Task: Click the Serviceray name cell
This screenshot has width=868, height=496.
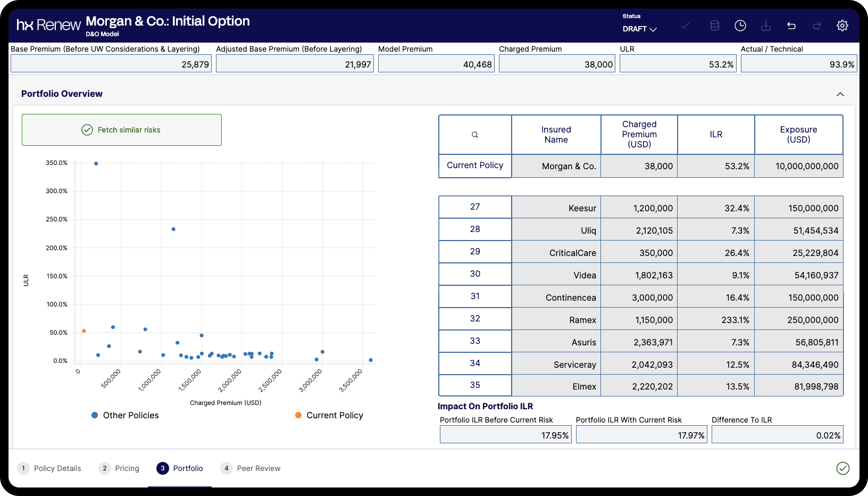Action: [556, 365]
